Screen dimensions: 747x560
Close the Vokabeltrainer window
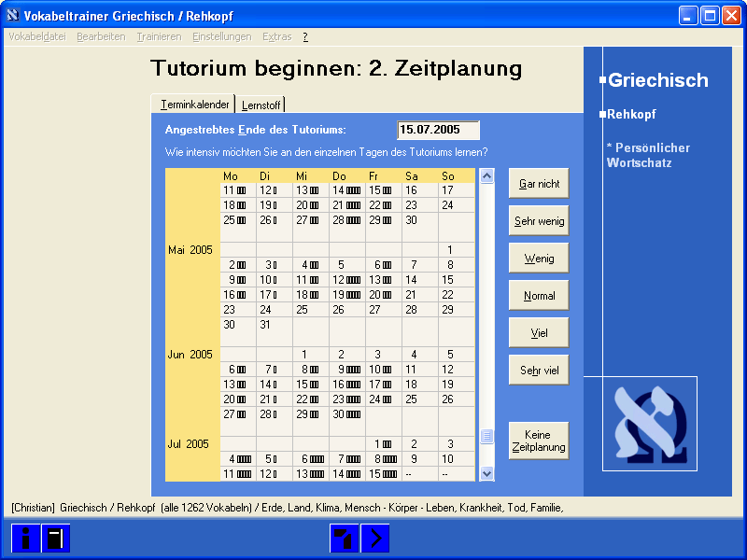[731, 16]
